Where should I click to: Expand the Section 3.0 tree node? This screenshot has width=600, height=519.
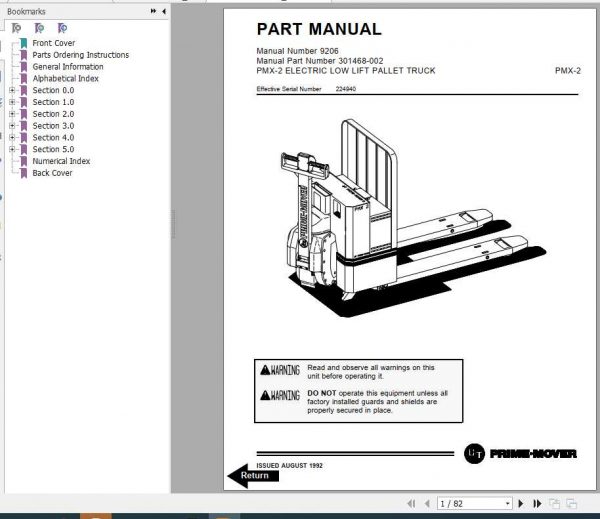[x=12, y=126]
